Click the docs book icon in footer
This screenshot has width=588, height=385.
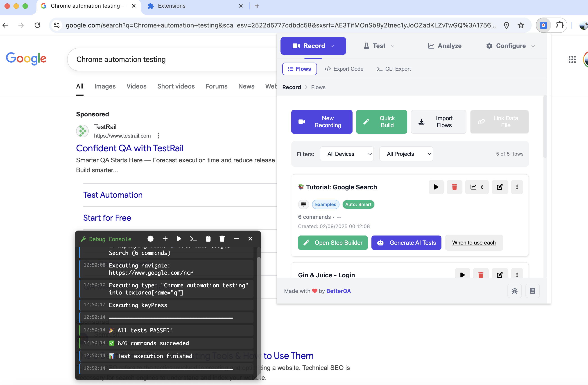(532, 291)
